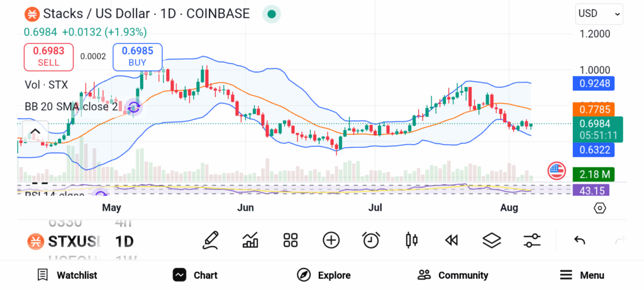Collapse the indicator legend chevron
Image resolution: width=644 pixels, height=290 pixels.
tap(35, 131)
